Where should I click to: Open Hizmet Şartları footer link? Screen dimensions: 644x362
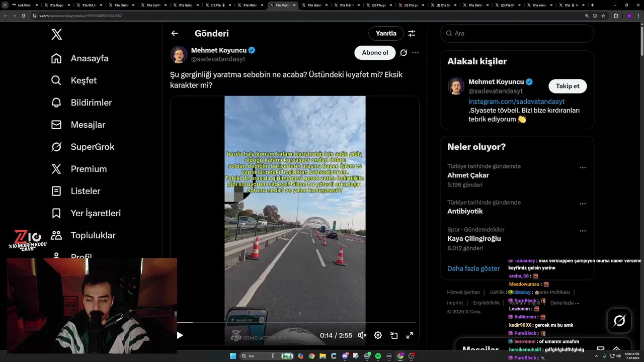click(x=463, y=293)
